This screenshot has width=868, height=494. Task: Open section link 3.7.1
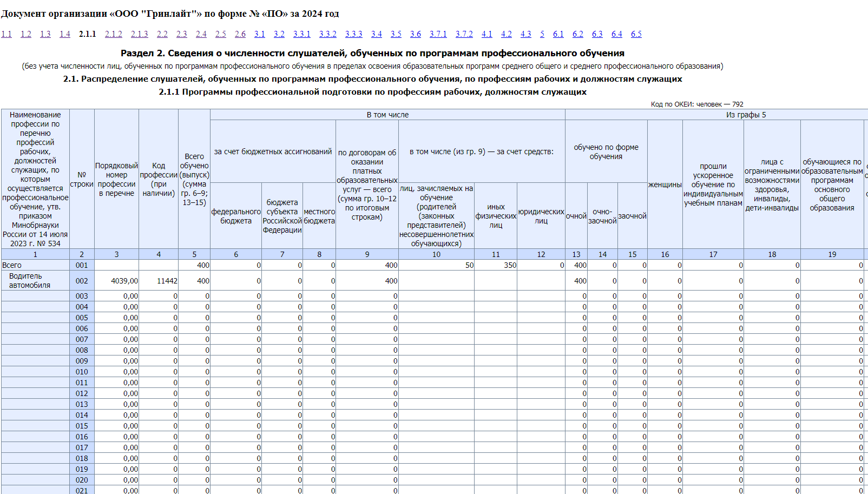coord(438,34)
